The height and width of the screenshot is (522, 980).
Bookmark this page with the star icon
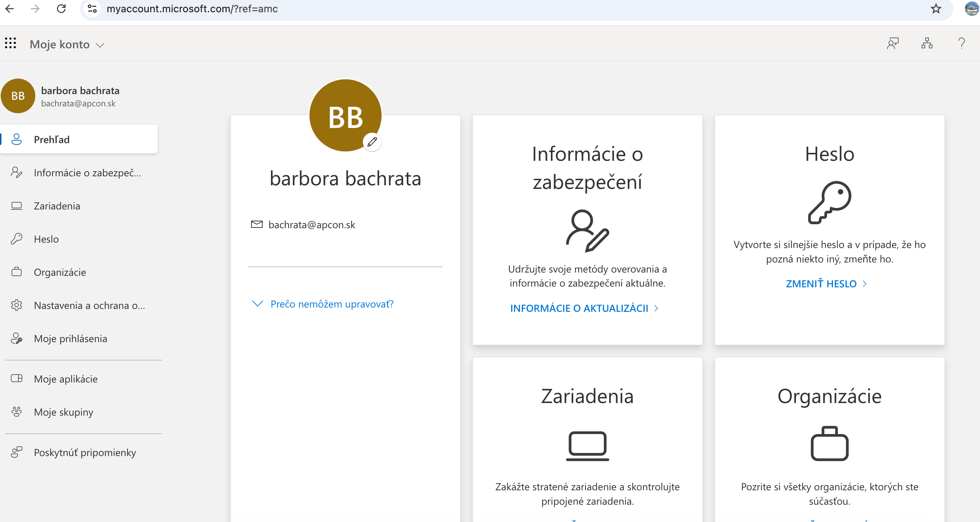click(x=936, y=9)
